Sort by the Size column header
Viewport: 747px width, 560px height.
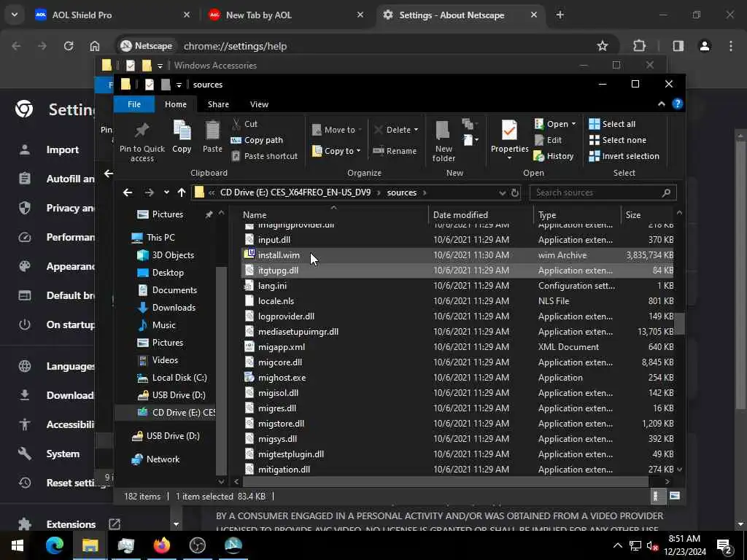648,215
